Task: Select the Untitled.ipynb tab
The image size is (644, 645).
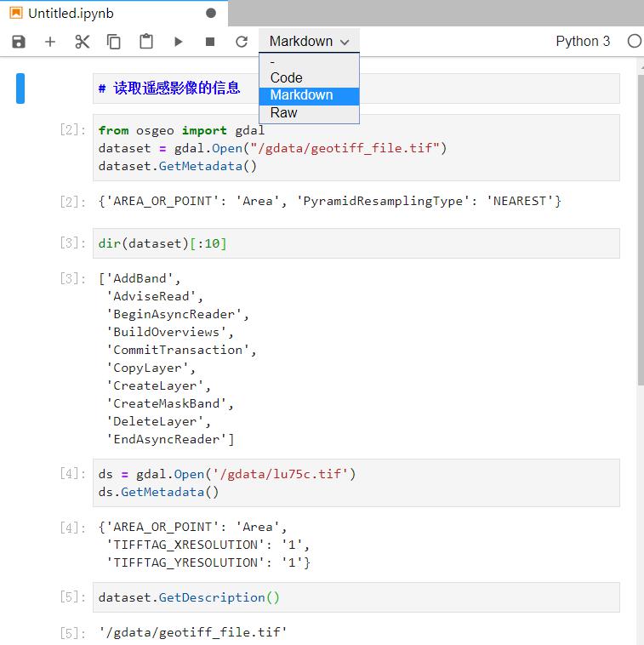Action: (113, 14)
